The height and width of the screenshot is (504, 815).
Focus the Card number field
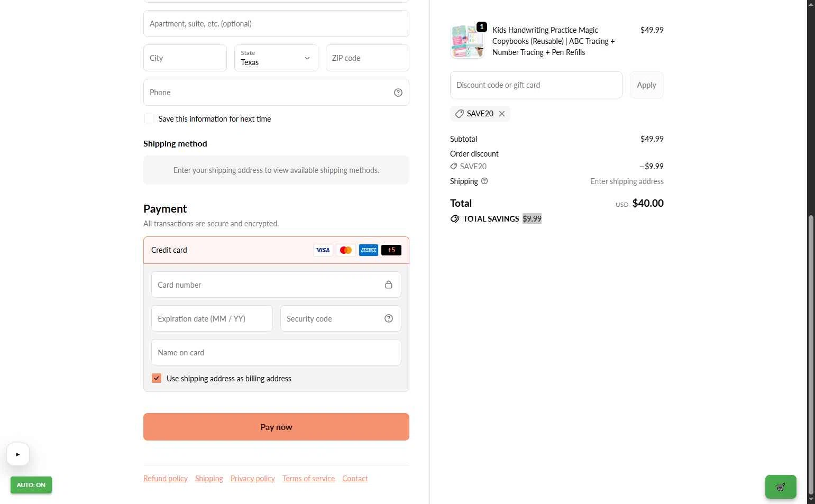point(276,285)
